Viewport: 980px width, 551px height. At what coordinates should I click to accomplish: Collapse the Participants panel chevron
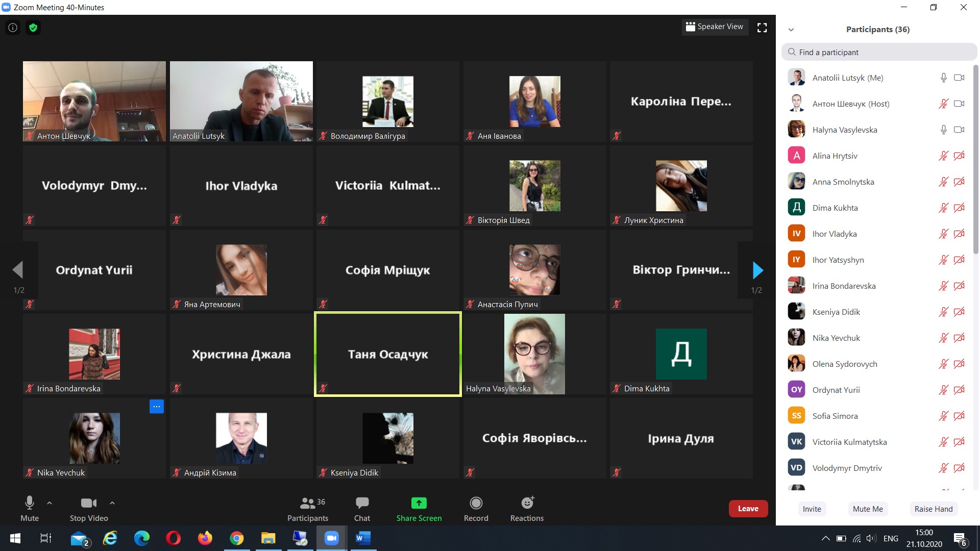click(791, 30)
